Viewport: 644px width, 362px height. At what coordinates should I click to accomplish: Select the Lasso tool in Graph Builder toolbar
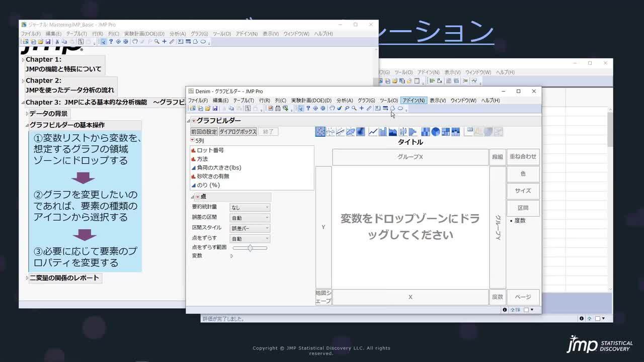pyautogui.click(x=347, y=108)
